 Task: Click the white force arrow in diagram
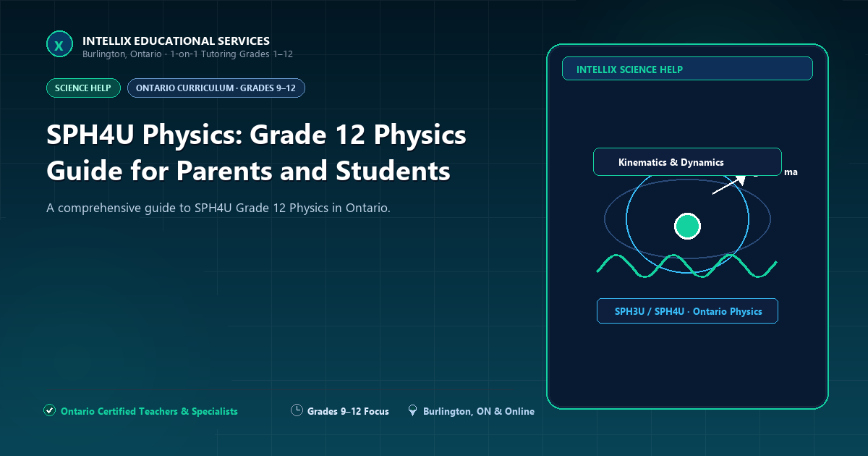(728, 184)
